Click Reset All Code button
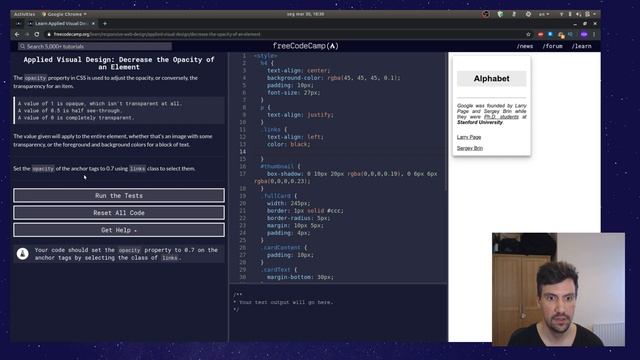Image resolution: width=640 pixels, height=360 pixels. [119, 213]
